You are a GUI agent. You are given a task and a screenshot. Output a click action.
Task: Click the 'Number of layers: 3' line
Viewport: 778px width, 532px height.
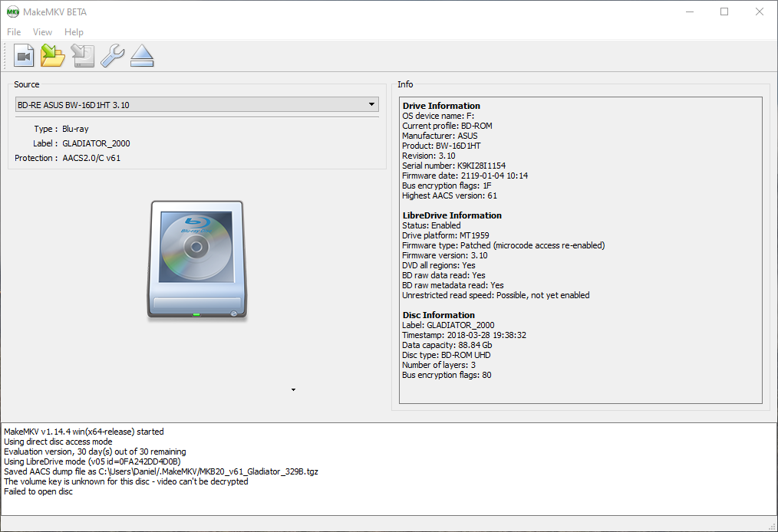tap(439, 365)
